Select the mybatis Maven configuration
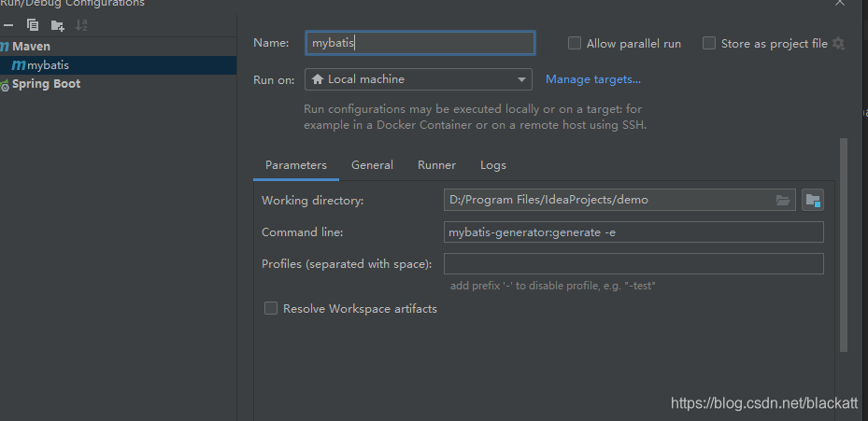The image size is (868, 421). tap(118, 65)
